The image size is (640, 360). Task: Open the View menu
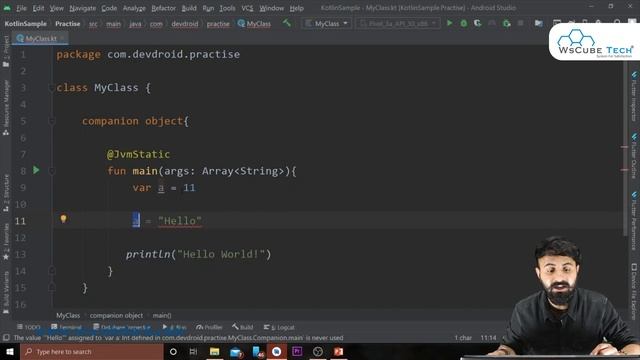pos(56,8)
